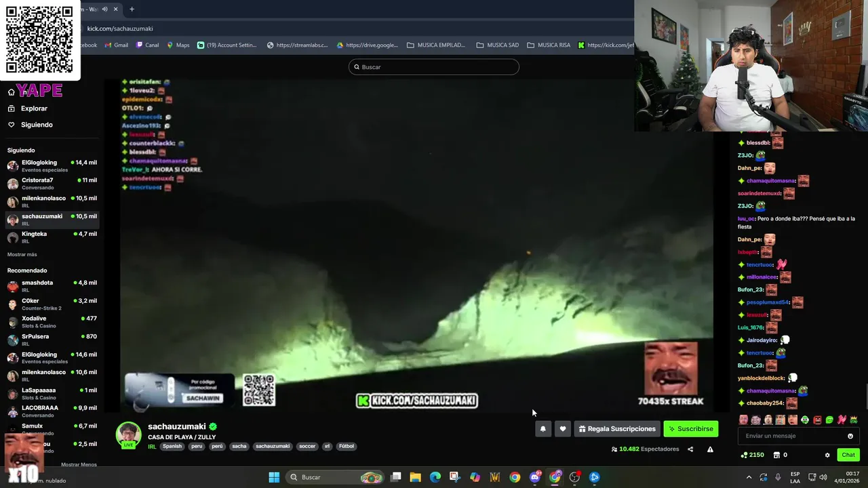Click Regala Suscripciones button
Viewport: 868px width, 488px height.
[617, 428]
